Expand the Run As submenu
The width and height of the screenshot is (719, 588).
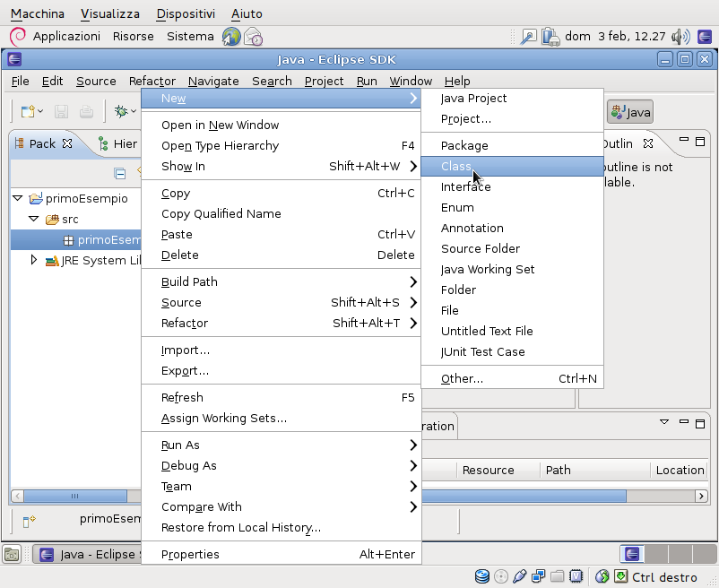282,445
